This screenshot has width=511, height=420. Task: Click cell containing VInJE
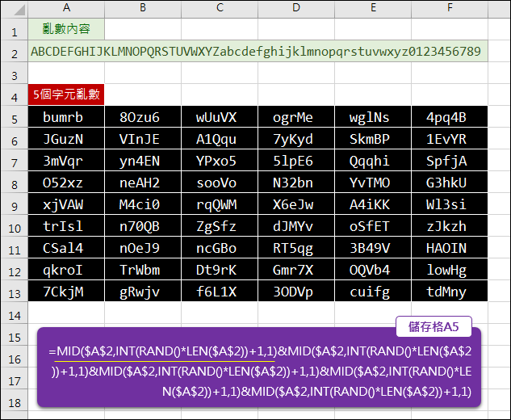tap(143, 138)
